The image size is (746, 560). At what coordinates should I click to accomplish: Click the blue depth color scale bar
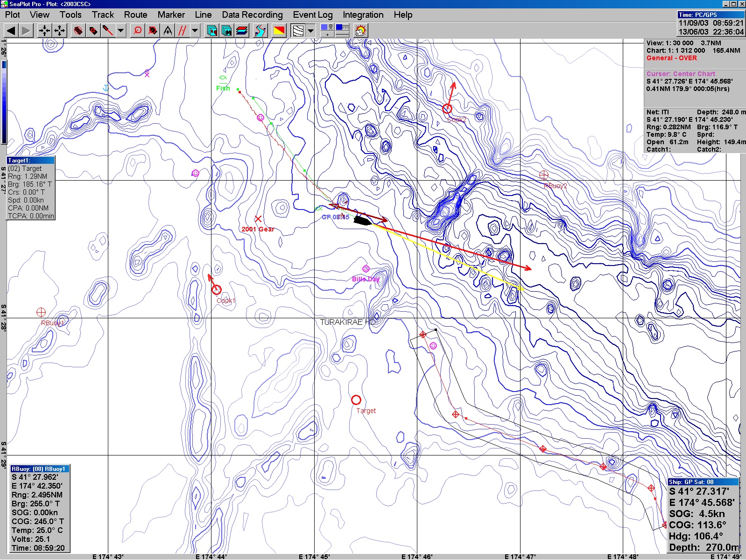[4, 102]
